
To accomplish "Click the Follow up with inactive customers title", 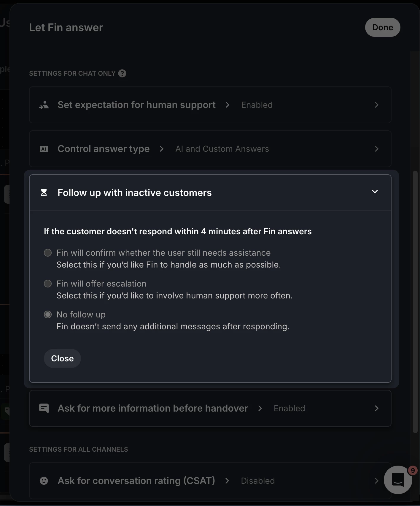I will click(x=135, y=193).
